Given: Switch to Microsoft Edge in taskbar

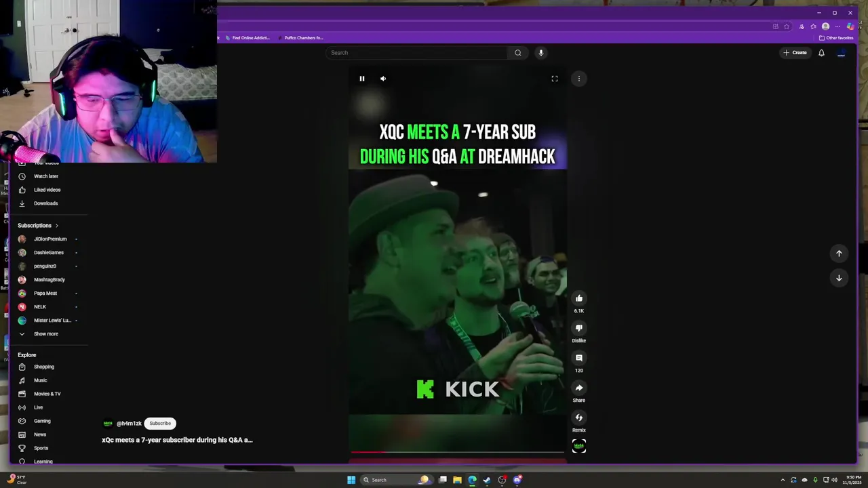Looking at the screenshot, I should click(x=472, y=480).
